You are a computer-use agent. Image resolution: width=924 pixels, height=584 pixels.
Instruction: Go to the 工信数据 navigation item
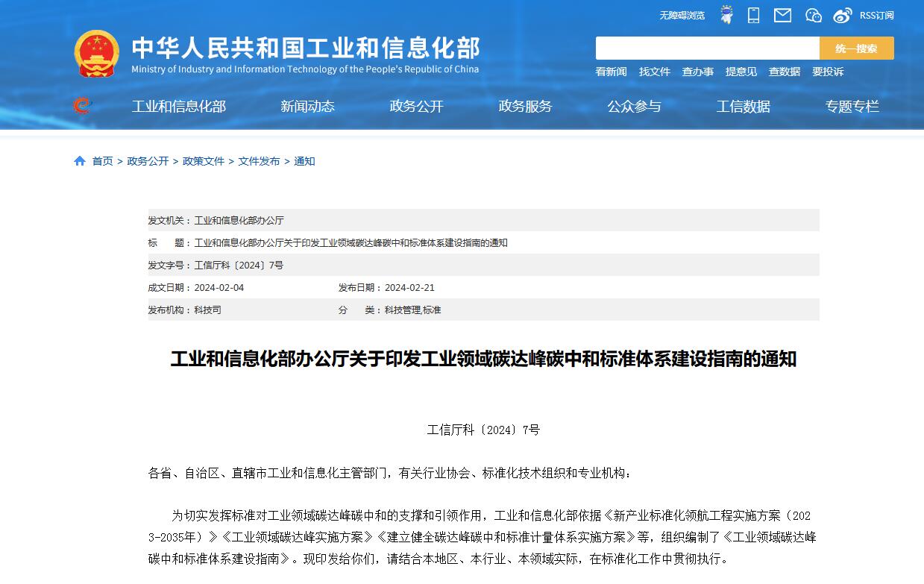coord(743,107)
